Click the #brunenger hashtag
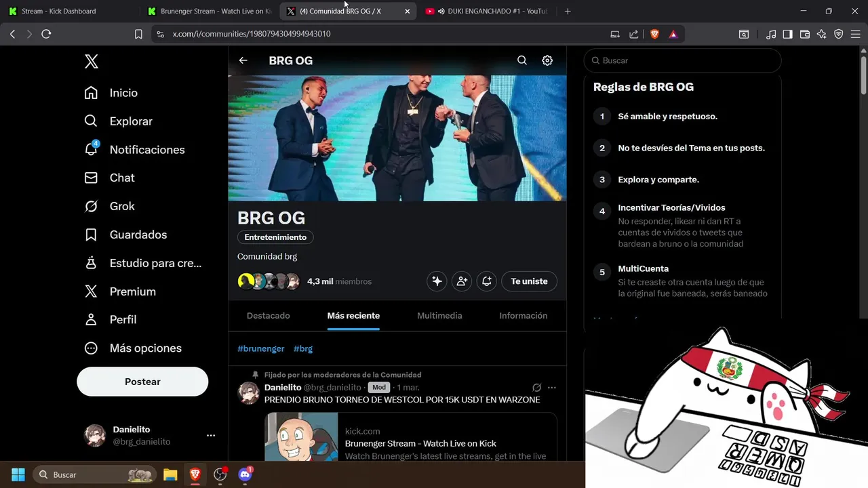Viewport: 868px width, 488px height. [261, 348]
